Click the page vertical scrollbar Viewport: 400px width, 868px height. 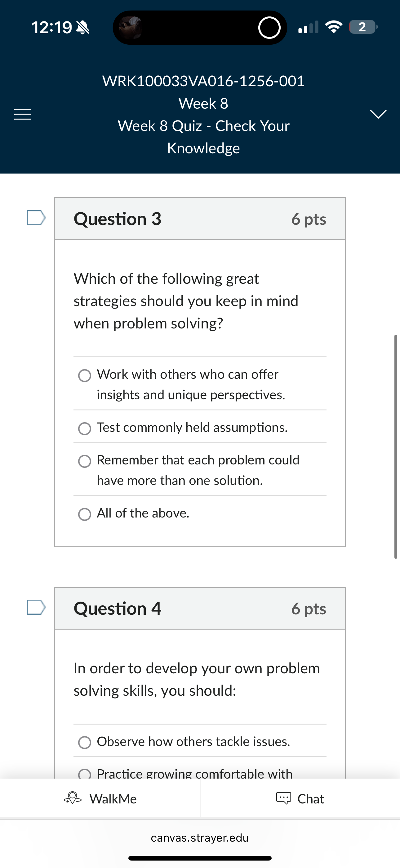pyautogui.click(x=396, y=446)
